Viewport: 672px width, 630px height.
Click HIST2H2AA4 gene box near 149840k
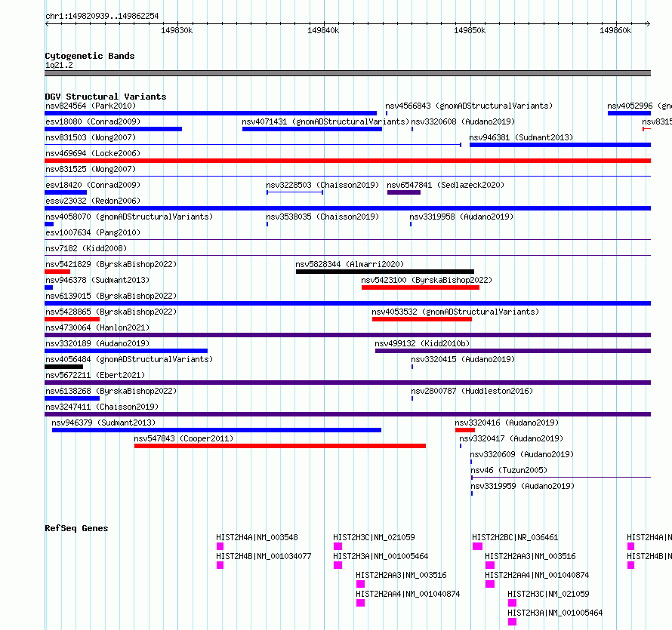click(360, 603)
